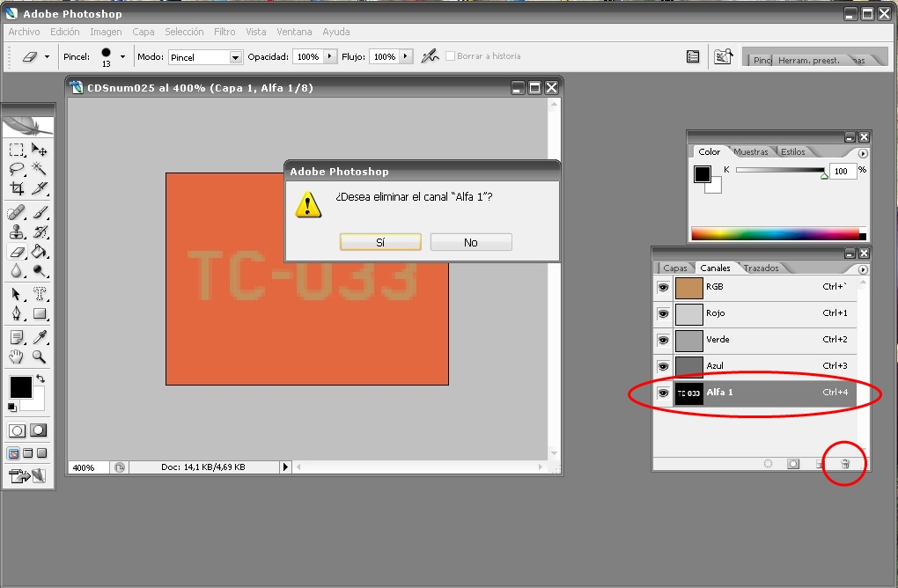The image size is (898, 588).
Task: Load channel as selection icon
Action: (x=768, y=464)
